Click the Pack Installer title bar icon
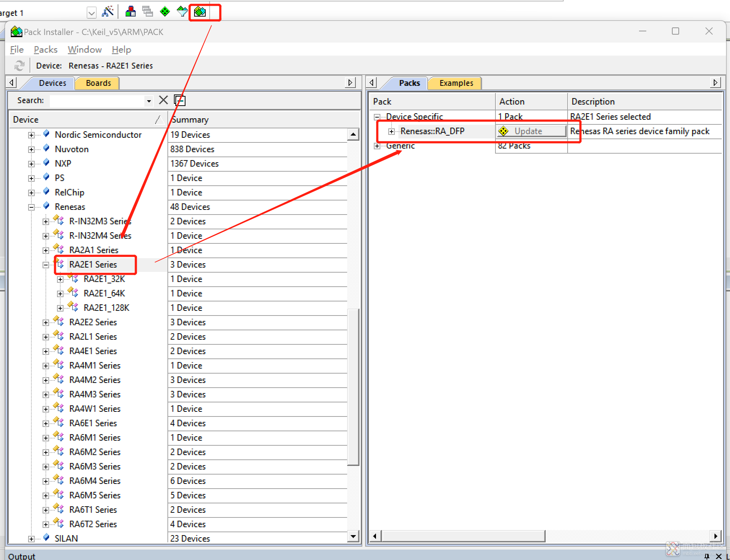Image resolution: width=730 pixels, height=560 pixels. 16,32
